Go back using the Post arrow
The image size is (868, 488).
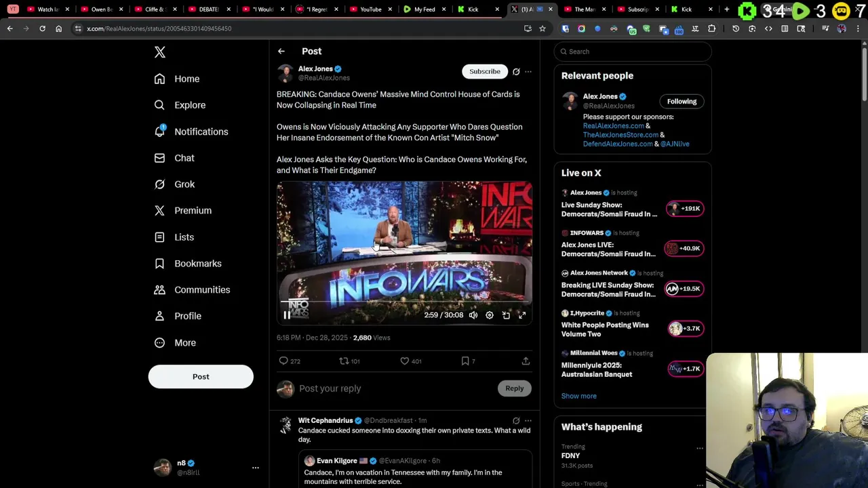click(x=281, y=52)
